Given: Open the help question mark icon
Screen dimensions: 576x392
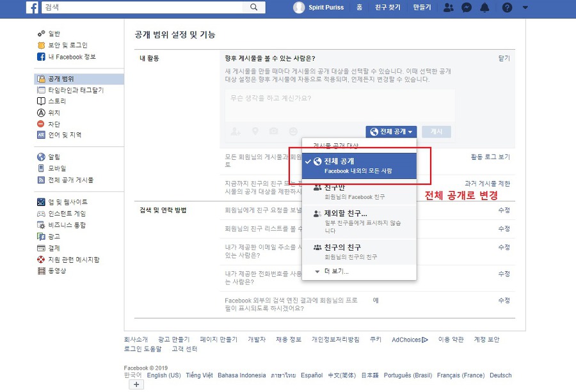Looking at the screenshot, I should point(508,7).
